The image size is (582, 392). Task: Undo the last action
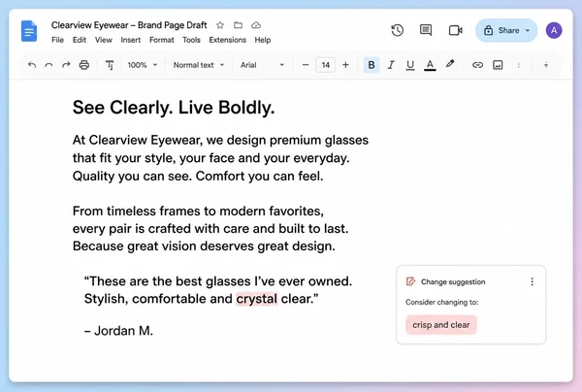(32, 65)
